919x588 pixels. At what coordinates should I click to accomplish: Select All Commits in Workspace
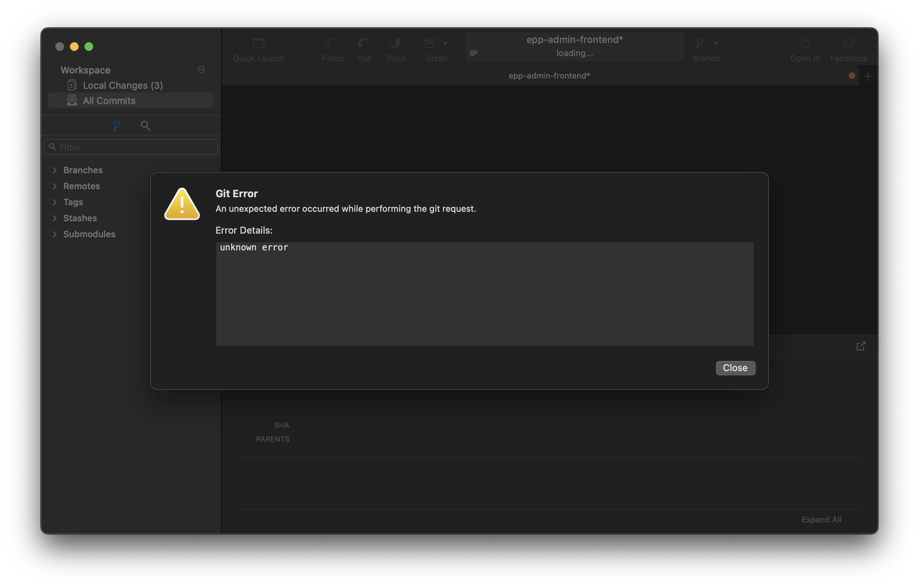pos(131,100)
